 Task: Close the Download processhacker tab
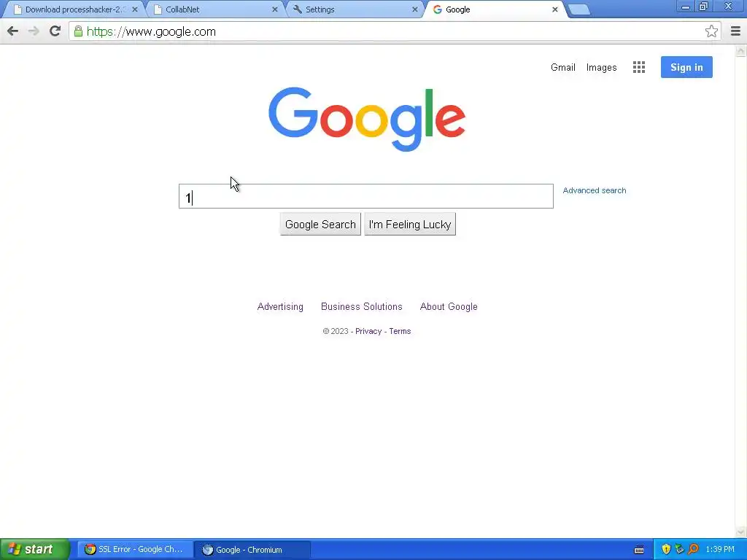(x=135, y=9)
